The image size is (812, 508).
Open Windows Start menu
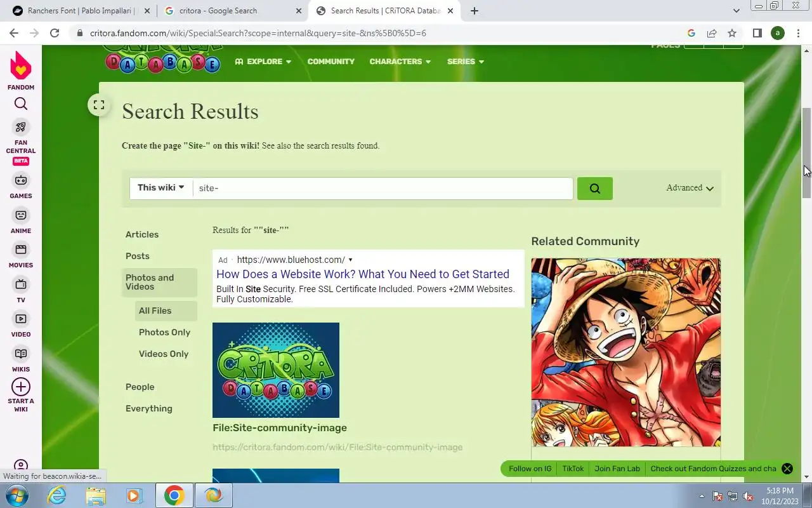(17, 495)
